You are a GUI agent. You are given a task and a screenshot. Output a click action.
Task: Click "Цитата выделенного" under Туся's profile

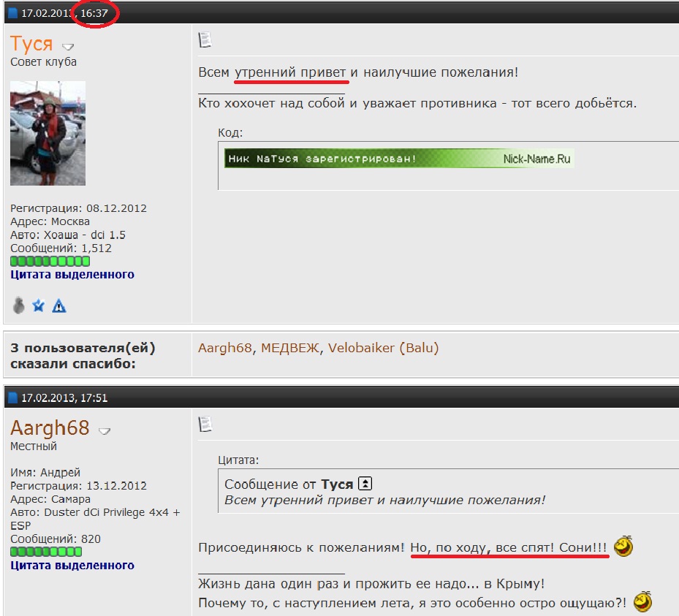(72, 275)
